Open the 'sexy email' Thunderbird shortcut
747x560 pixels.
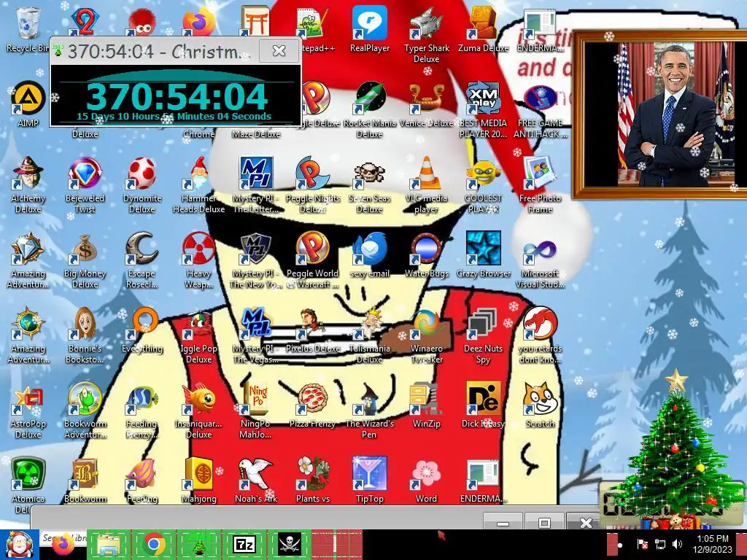(370, 254)
